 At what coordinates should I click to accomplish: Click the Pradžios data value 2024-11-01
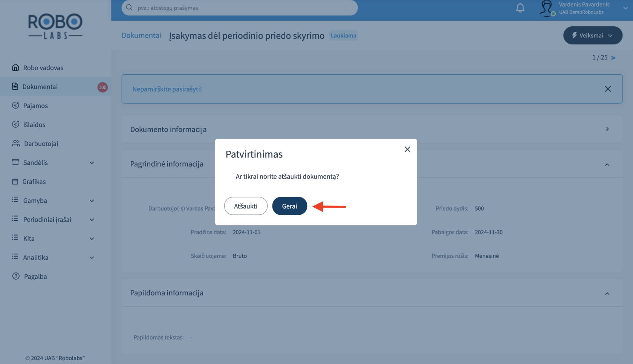[246, 232]
